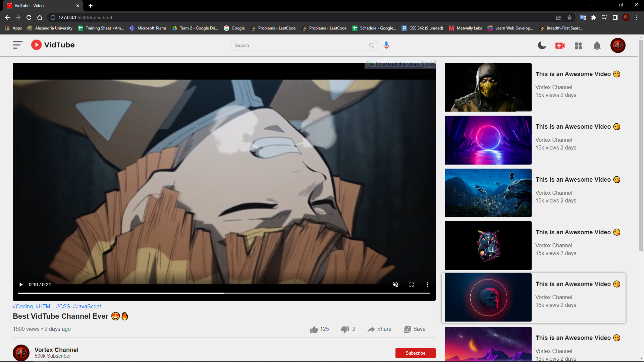The height and width of the screenshot is (362, 644).
Task: Open Google Translate extension icon
Action: coord(583,17)
